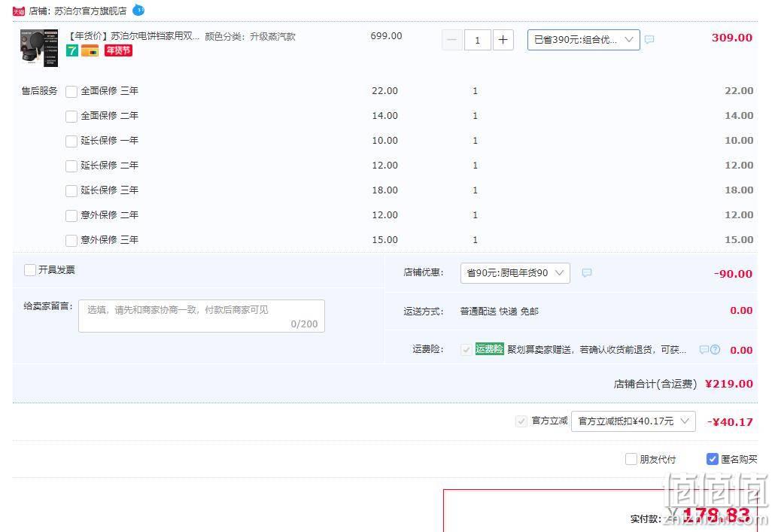The image size is (775, 532).
Task: Click the 309.00 item subtotal
Action: point(732,38)
